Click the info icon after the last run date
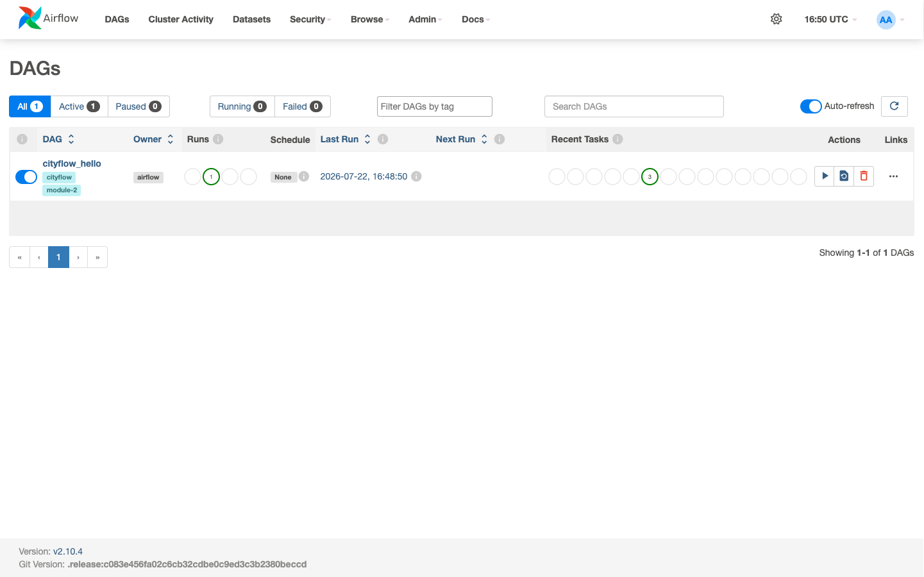The height and width of the screenshot is (577, 924). 416,176
